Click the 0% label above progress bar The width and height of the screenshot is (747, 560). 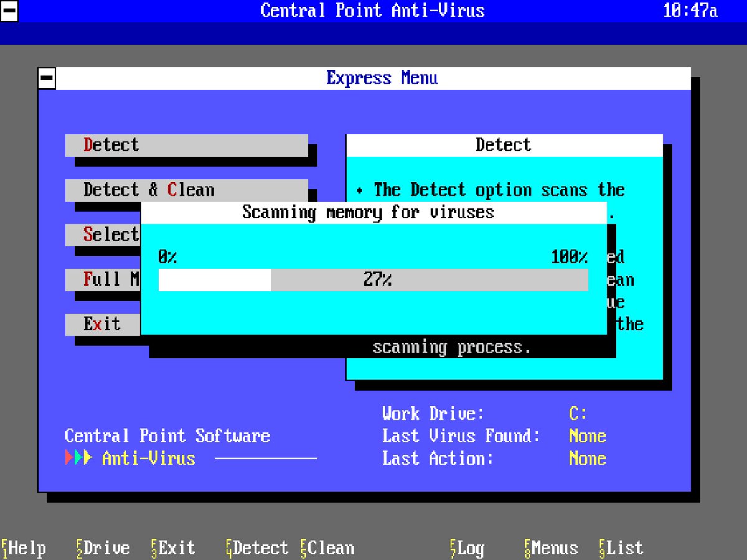[x=168, y=257]
